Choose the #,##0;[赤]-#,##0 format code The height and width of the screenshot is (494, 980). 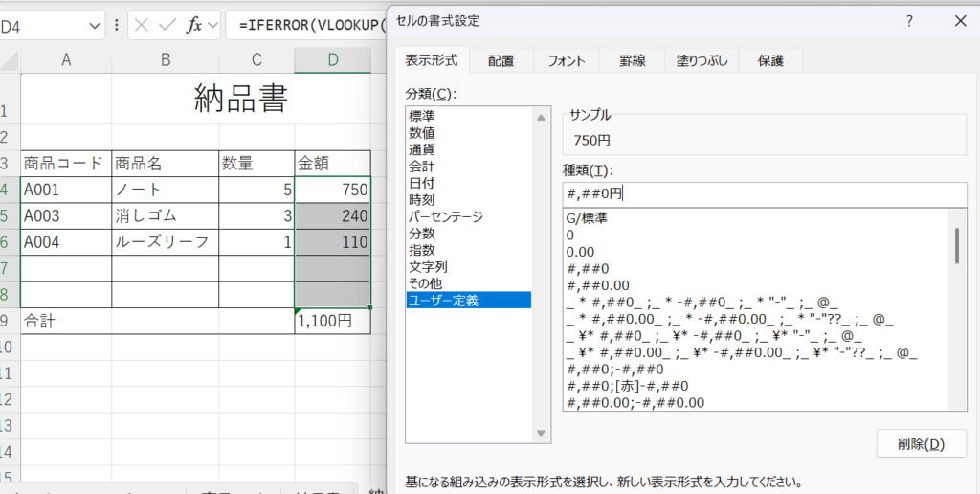pos(755,386)
